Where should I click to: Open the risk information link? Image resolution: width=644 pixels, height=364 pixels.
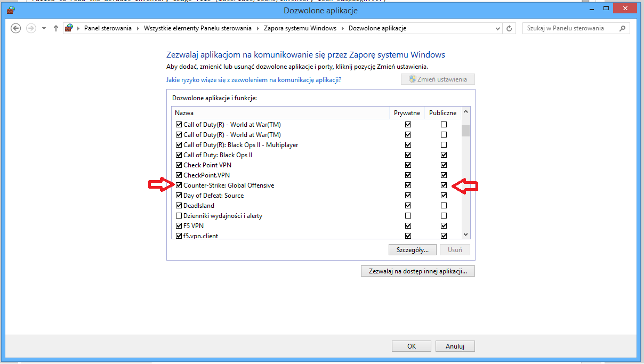point(254,80)
